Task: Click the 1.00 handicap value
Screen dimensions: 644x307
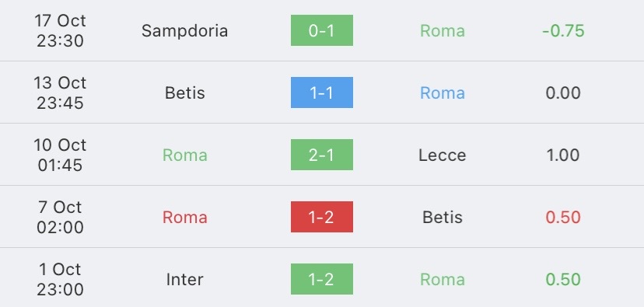Action: pos(563,155)
